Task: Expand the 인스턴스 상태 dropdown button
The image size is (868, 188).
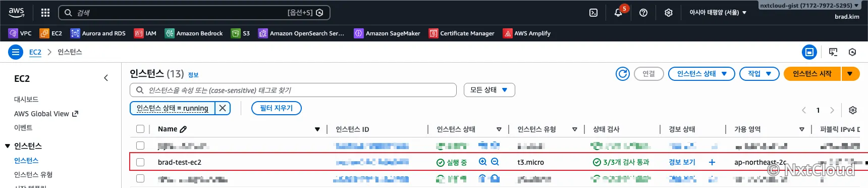Action: [701, 74]
